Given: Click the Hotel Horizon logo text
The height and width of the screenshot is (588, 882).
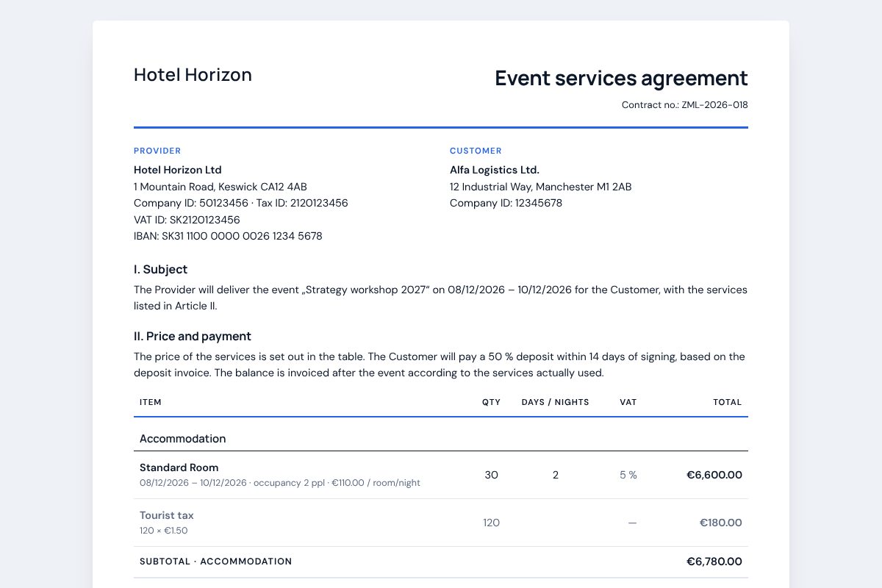Looking at the screenshot, I should coord(193,75).
